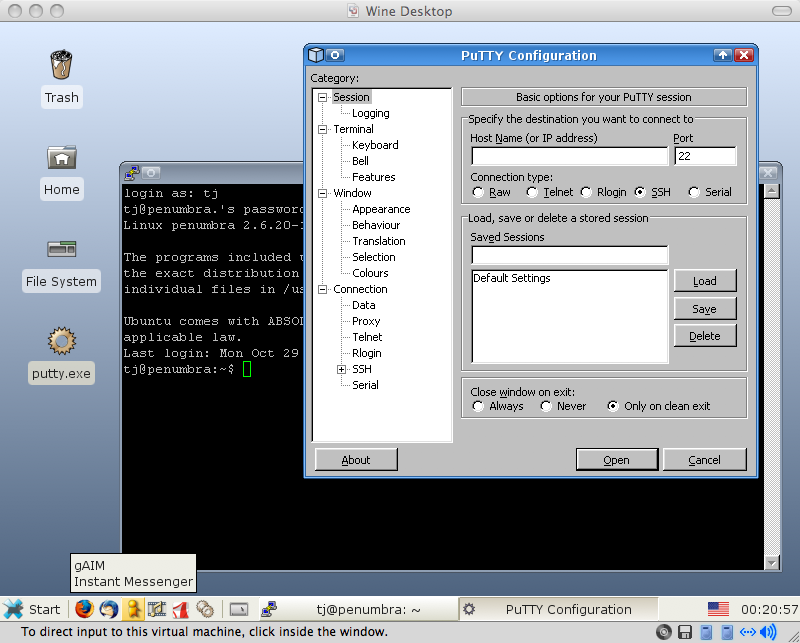Viewport: 800px width, 643px height.
Task: Open gAIM Instant Messenger from taskbar
Action: point(133,609)
